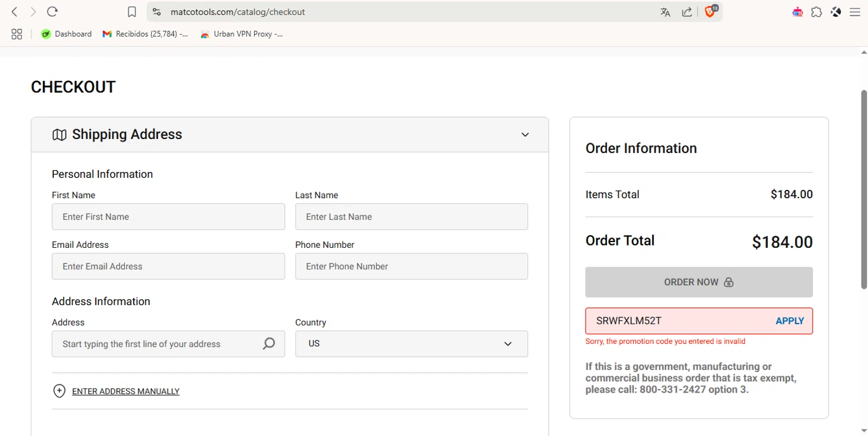Click the invalid promotion code error message
This screenshot has height=436, width=868.
(665, 342)
